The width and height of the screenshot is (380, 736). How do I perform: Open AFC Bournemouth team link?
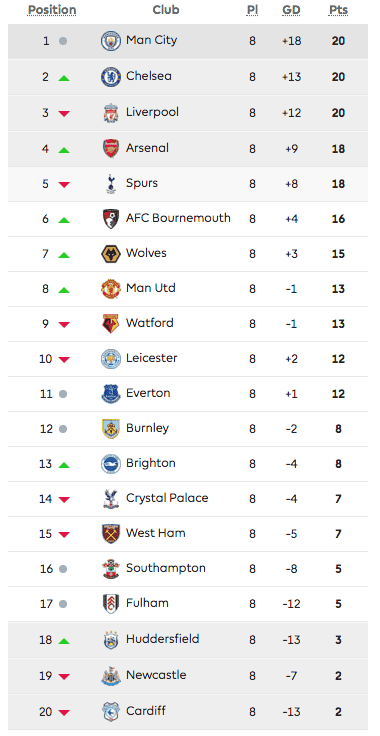(178, 218)
